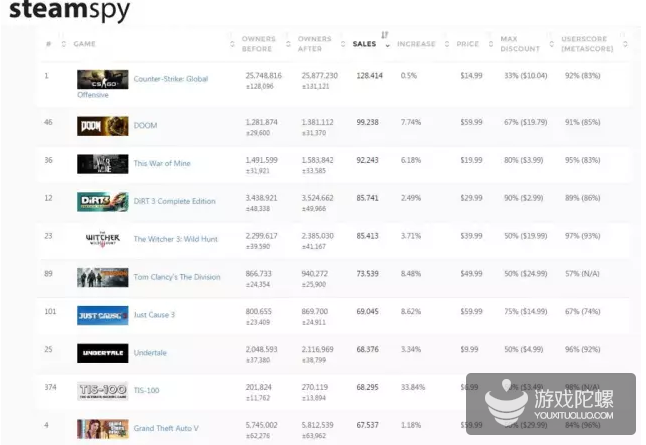Viewport: 646px width, 445px height.
Task: Select sales value 68,295
Action: 367,387
